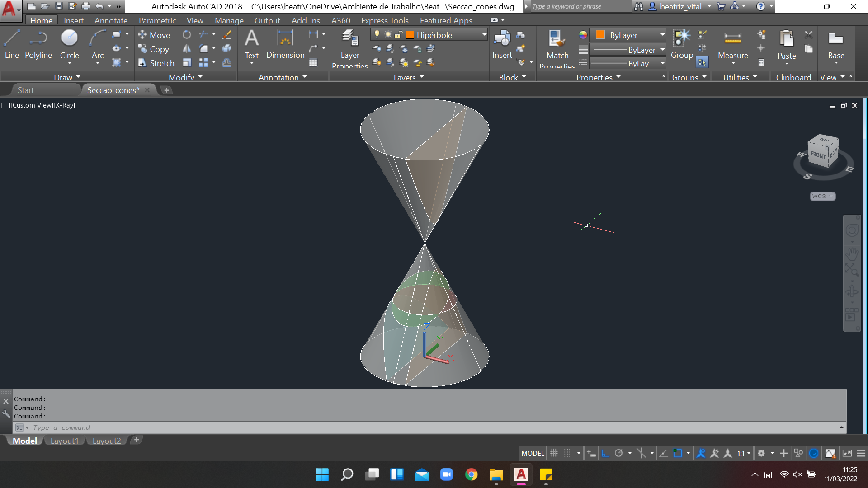This screenshot has height=488, width=868.
Task: Click the WCS coordinate system button
Action: [x=822, y=196]
